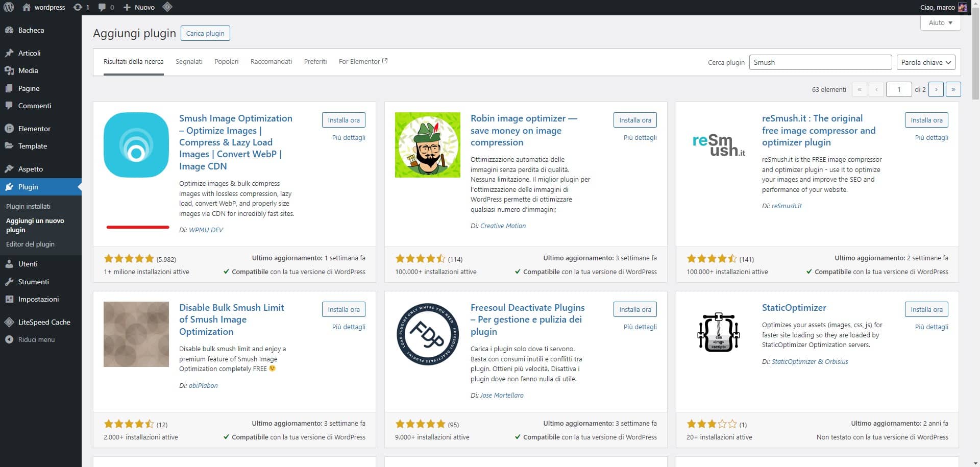Open the comments bubble icon showing 0
Image resolution: width=980 pixels, height=467 pixels.
pyautogui.click(x=106, y=7)
